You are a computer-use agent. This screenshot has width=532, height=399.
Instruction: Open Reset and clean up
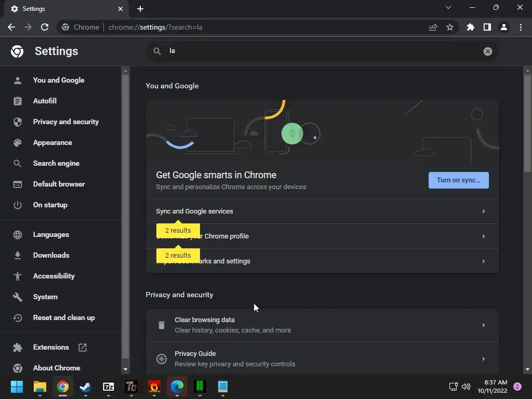coord(64,317)
